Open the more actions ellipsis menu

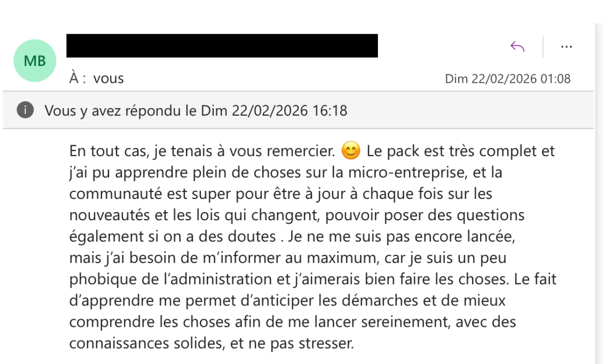tap(566, 47)
